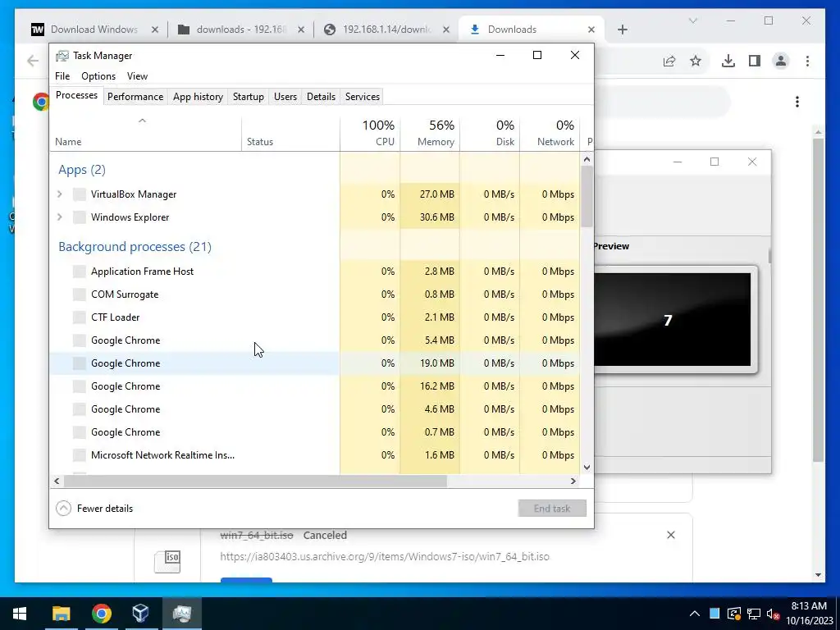
Task: Sort processes by Memory column
Action: (430, 134)
